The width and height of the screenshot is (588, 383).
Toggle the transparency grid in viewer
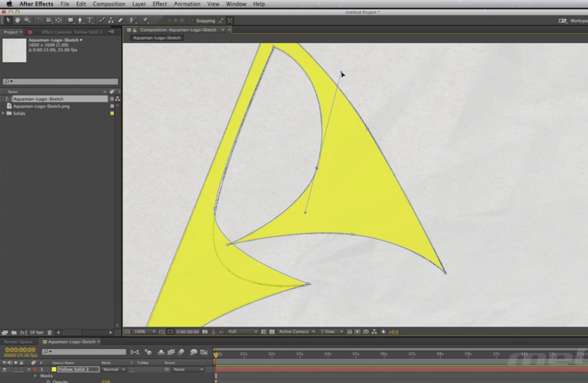272,331
